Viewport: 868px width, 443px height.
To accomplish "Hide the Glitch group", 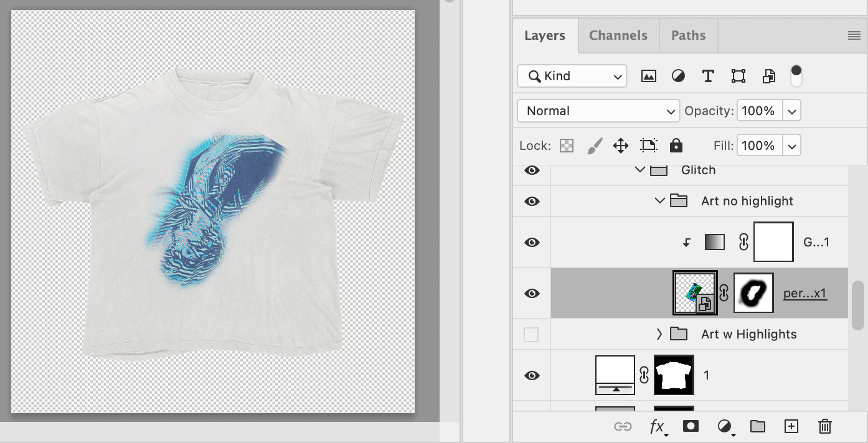I will [x=532, y=170].
